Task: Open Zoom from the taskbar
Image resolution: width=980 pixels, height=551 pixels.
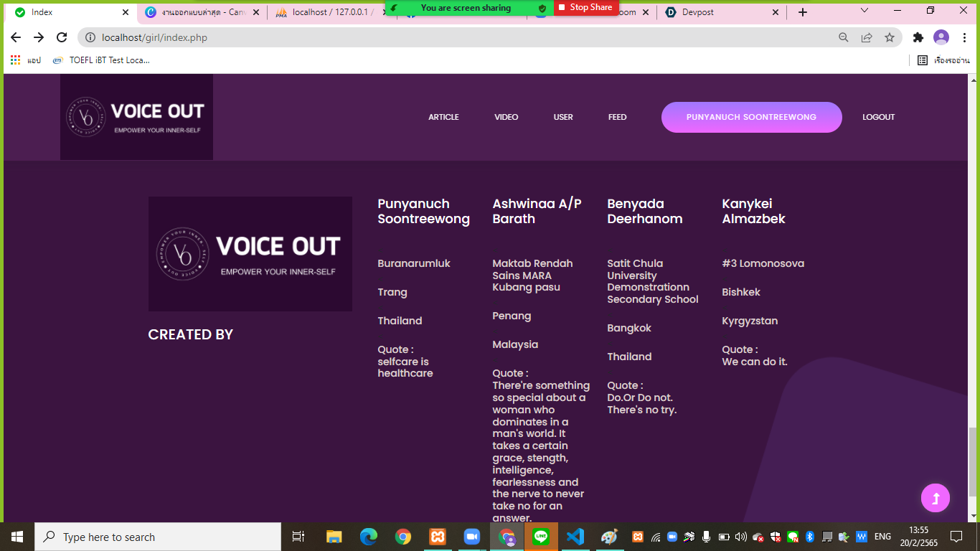Action: click(x=472, y=536)
